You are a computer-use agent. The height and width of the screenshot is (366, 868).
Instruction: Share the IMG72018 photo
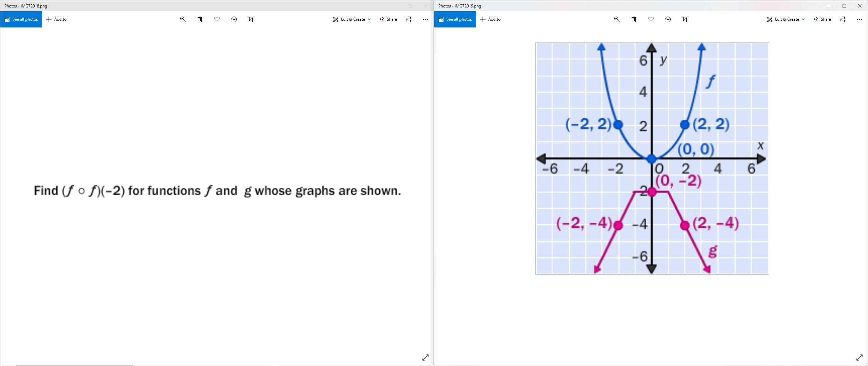point(388,19)
